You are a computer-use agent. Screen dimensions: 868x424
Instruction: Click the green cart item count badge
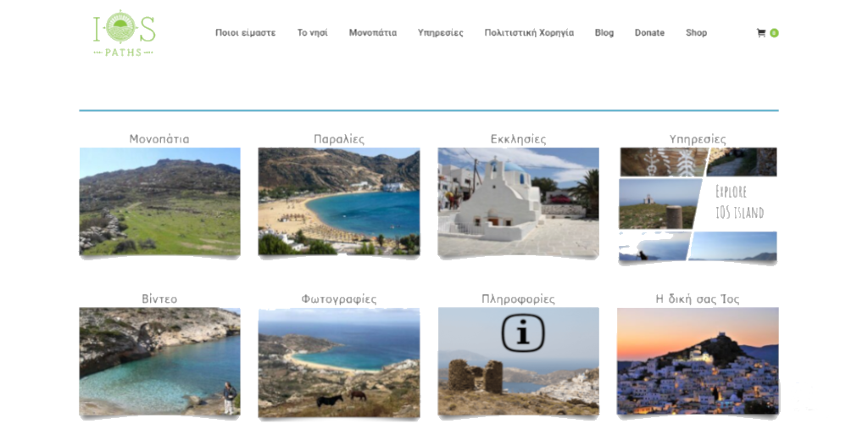click(x=774, y=33)
